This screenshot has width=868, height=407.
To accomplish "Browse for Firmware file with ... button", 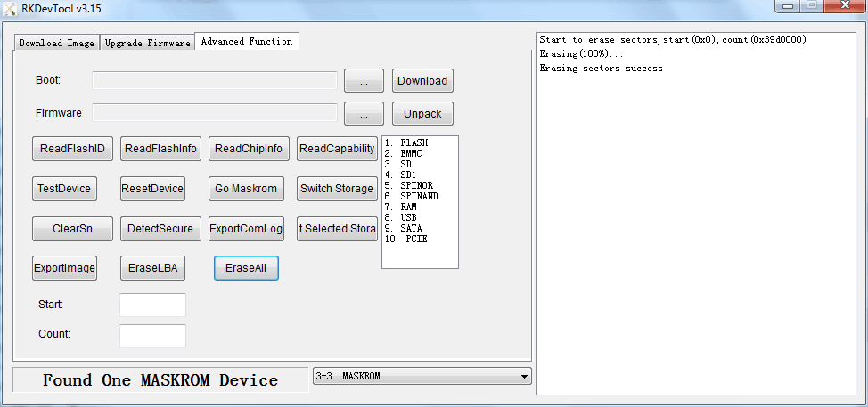I will pos(364,114).
